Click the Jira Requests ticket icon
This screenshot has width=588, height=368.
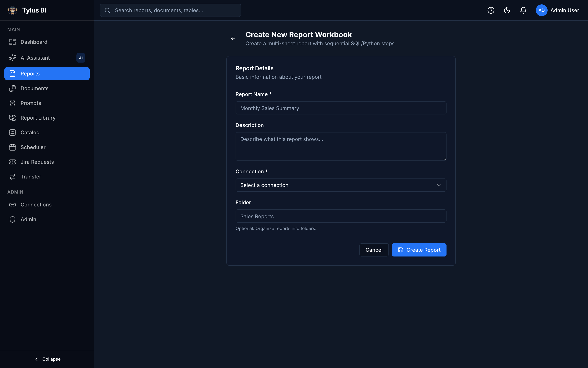point(12,162)
